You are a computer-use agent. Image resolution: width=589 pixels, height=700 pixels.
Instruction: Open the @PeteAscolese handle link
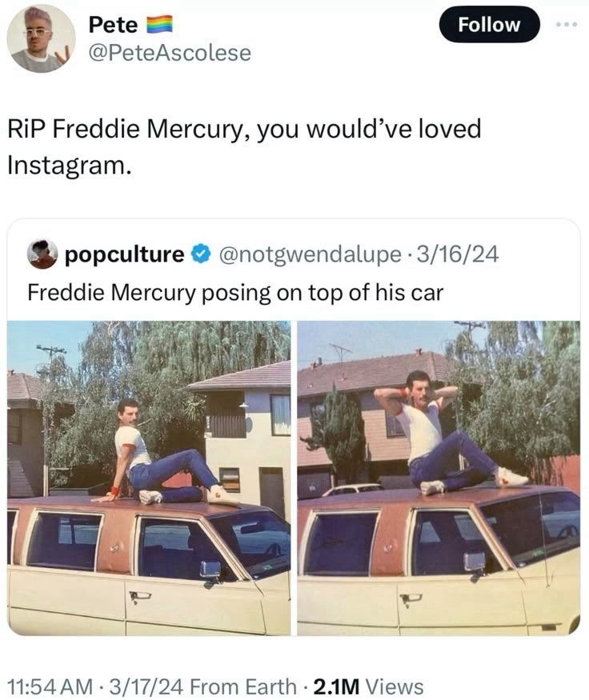170,53
